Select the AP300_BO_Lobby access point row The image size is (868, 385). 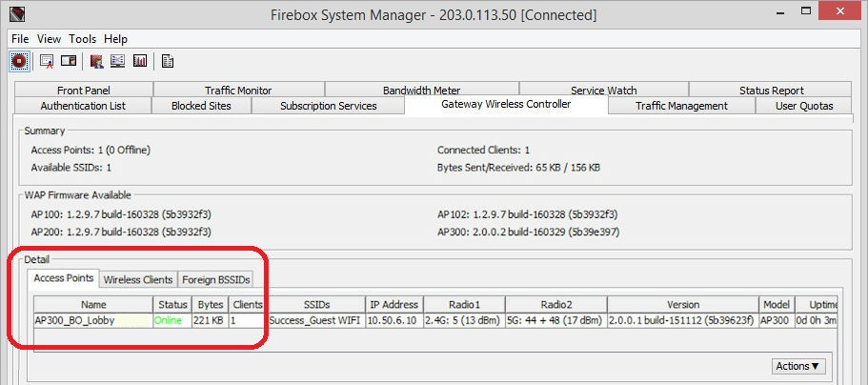coord(435,320)
